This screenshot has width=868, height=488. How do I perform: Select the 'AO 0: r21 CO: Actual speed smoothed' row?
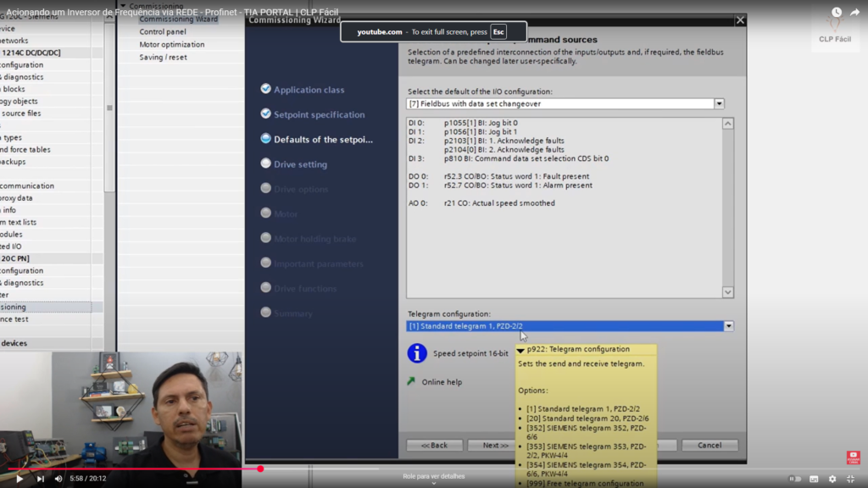tap(481, 203)
